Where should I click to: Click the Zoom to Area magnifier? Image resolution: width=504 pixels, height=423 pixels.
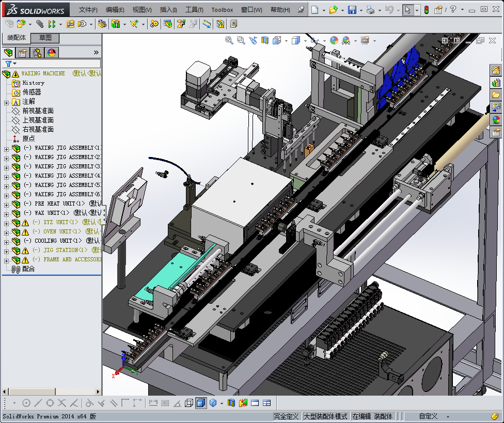pos(241,40)
